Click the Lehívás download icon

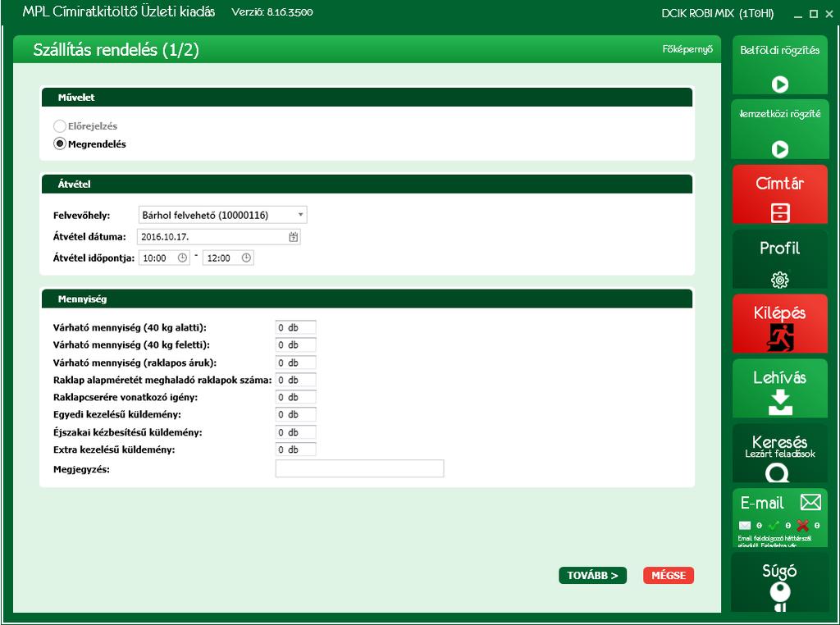pyautogui.click(x=779, y=403)
